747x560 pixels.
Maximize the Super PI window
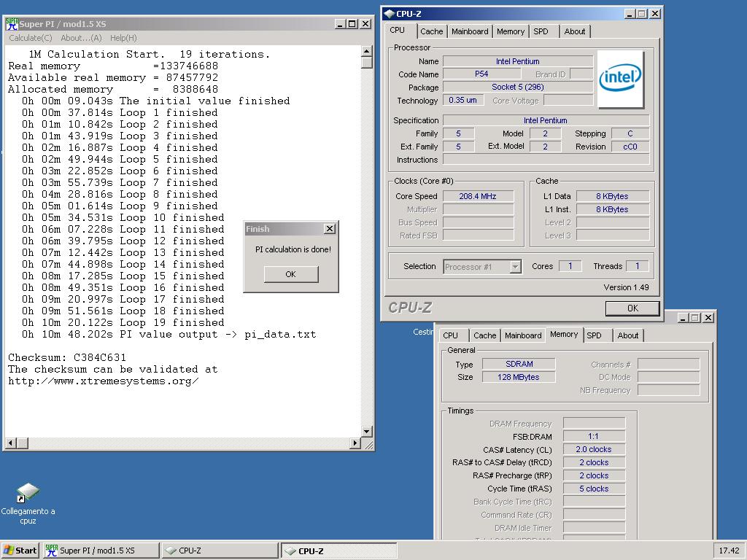(x=352, y=24)
